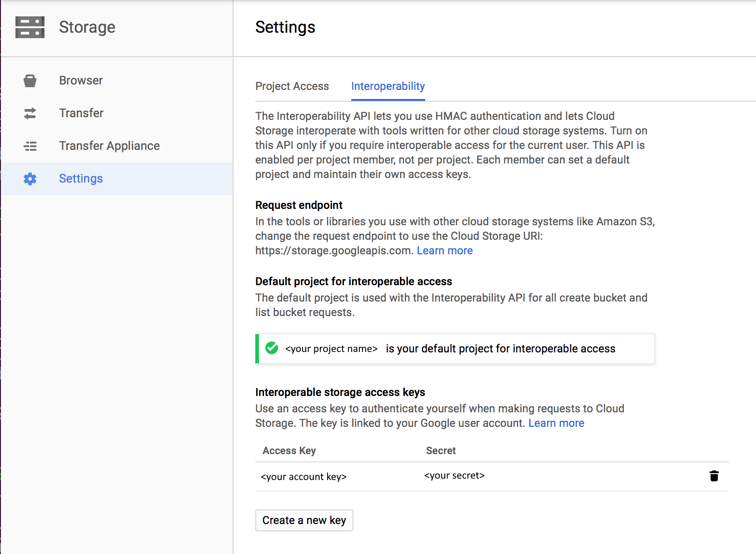This screenshot has width=756, height=554.
Task: Click the Storage product logo icon
Action: (x=30, y=27)
